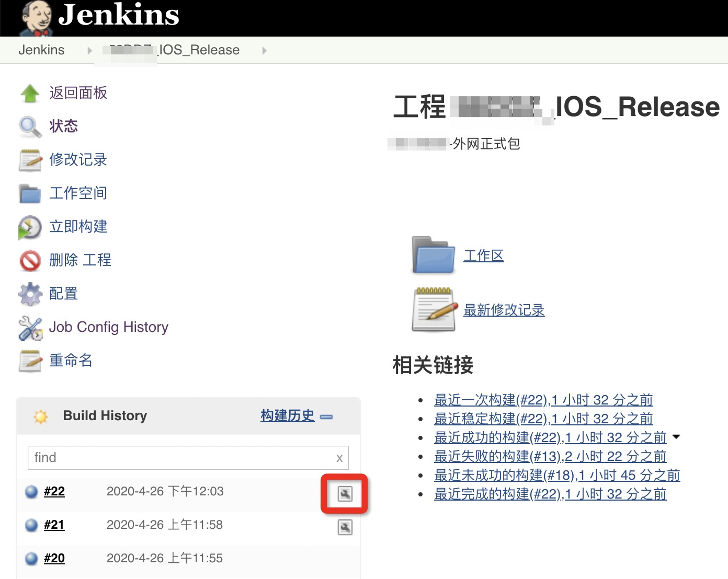Open 修改记录 in the sidebar
This screenshot has height=579, width=728.
[78, 160]
